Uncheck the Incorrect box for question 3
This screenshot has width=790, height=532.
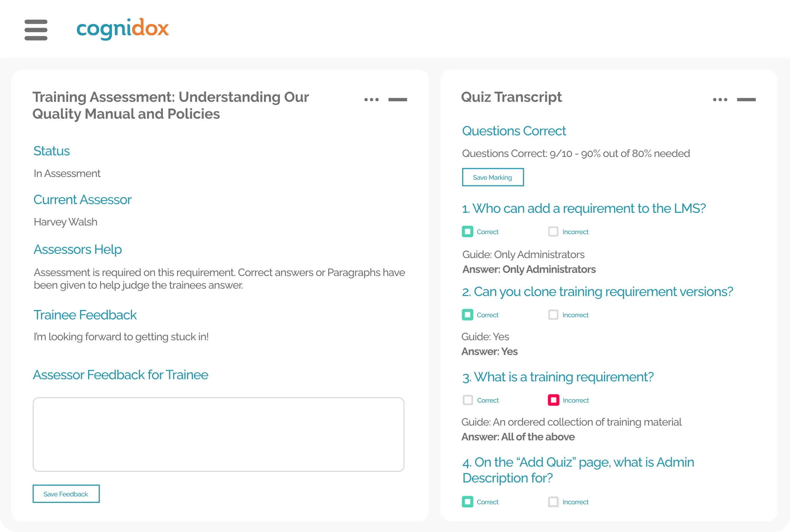point(553,400)
